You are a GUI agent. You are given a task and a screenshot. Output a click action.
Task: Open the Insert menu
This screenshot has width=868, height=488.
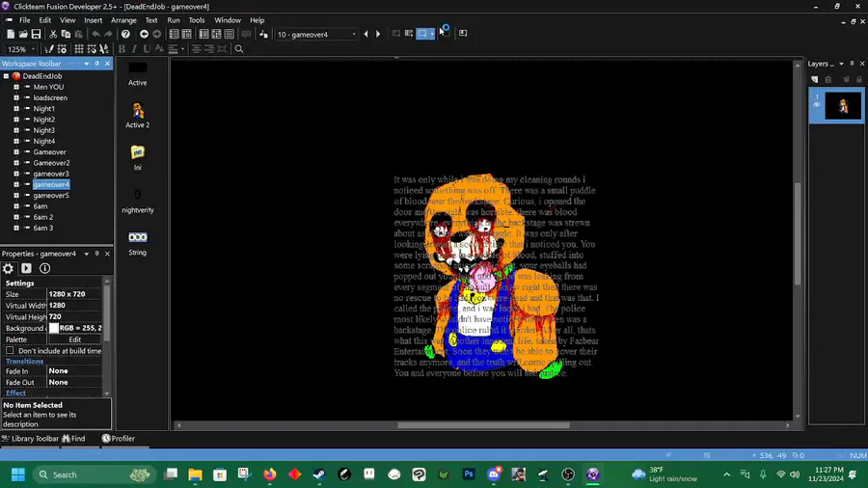click(93, 20)
